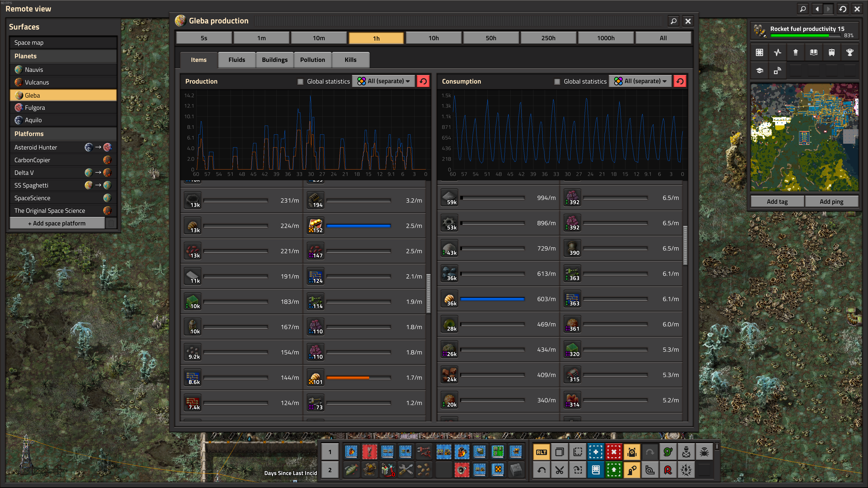
Task: Toggle ALT mode in the shortcut bar
Action: (542, 452)
